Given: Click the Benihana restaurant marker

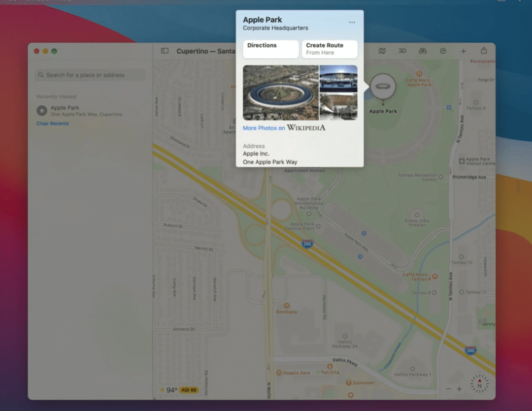Looking at the screenshot, I should (x=286, y=306).
